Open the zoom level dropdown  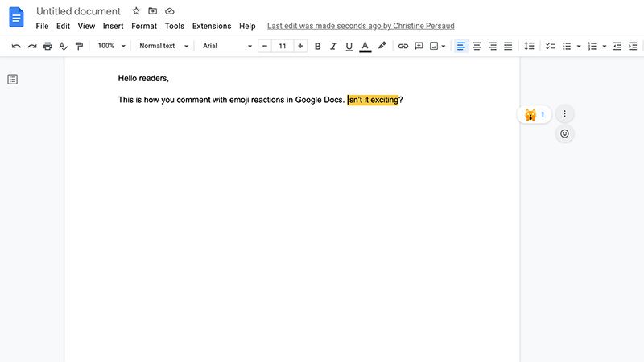click(111, 46)
